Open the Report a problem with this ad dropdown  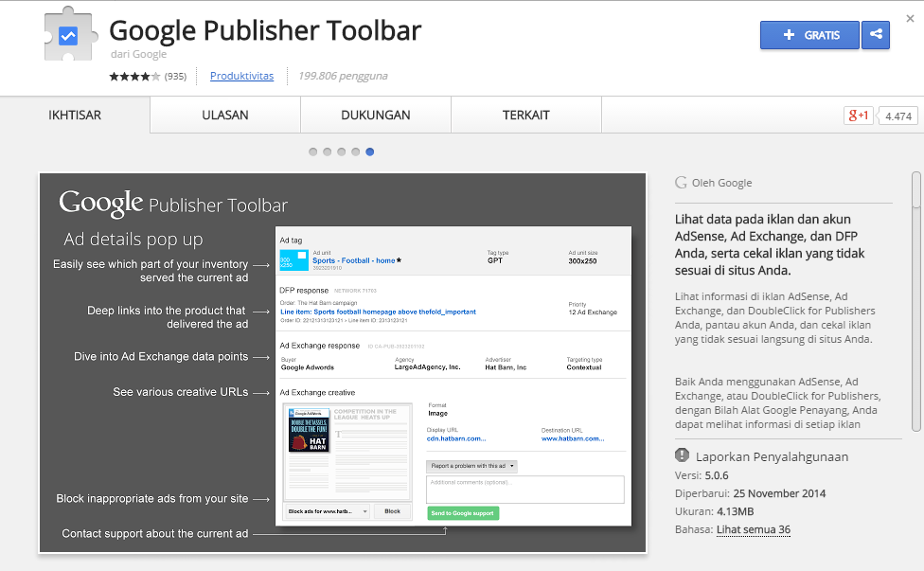pos(471,466)
